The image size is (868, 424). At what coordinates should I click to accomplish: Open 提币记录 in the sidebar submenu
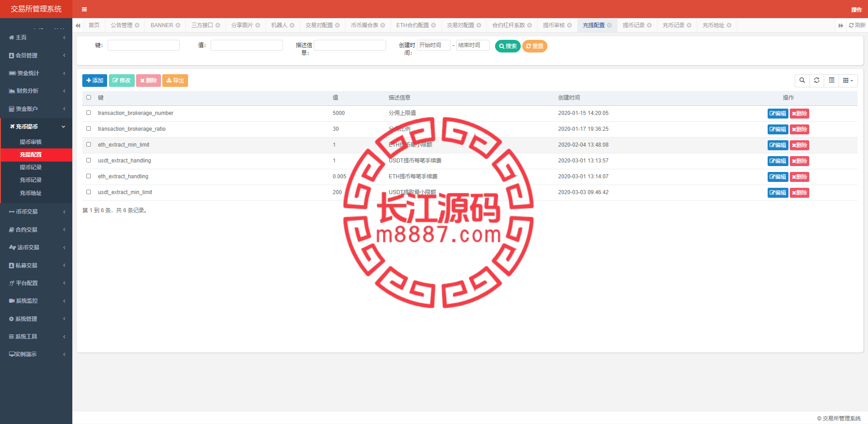click(x=31, y=167)
